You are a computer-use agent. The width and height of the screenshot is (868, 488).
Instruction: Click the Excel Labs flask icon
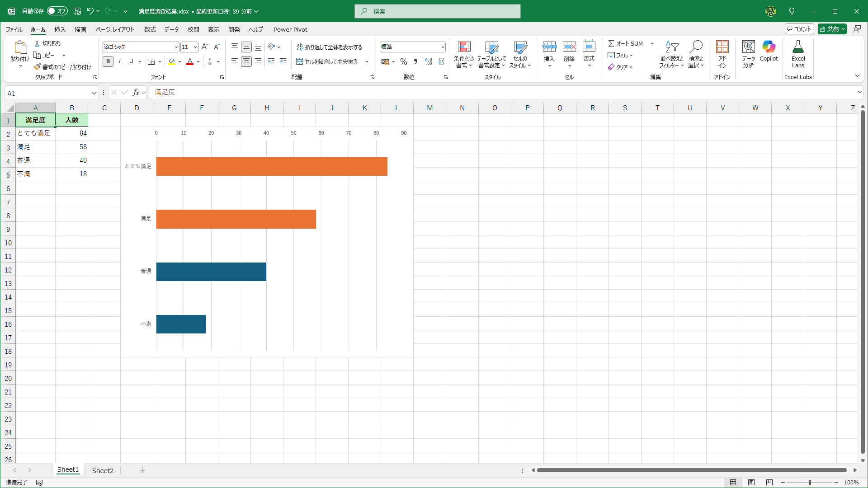click(x=798, y=47)
